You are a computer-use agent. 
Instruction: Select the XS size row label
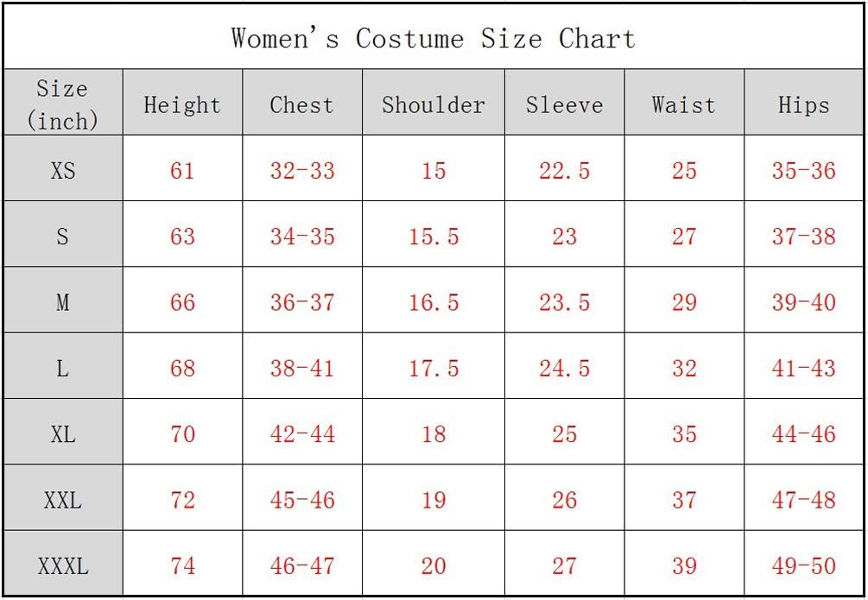coord(62,170)
